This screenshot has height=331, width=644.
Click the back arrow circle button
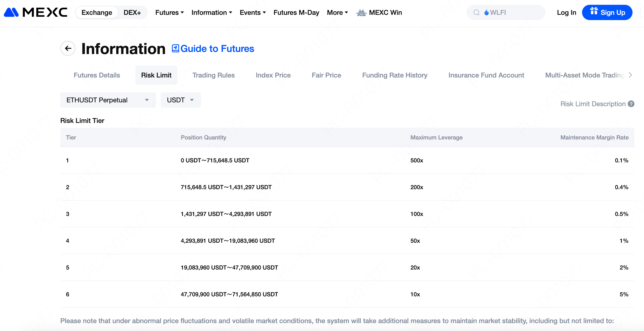pyautogui.click(x=68, y=48)
